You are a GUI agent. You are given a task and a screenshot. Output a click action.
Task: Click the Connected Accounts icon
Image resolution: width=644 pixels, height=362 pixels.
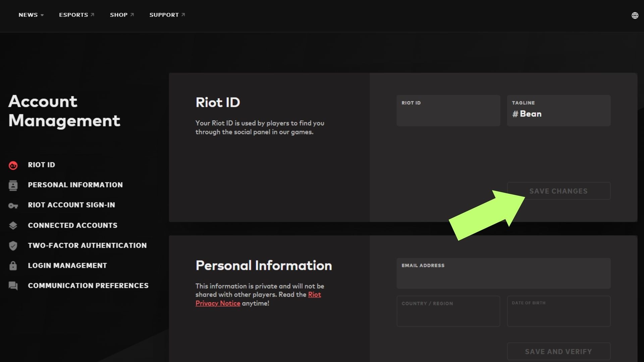[x=13, y=225]
